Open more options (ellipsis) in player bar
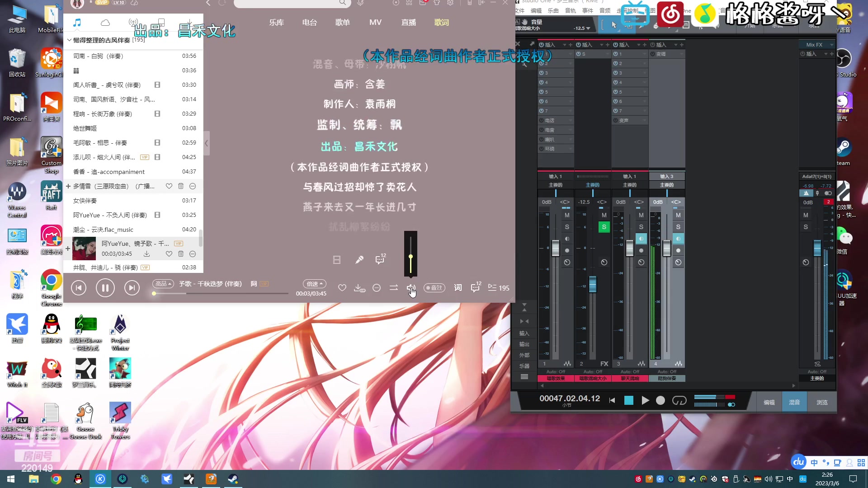Viewport: 868px width, 488px height. (x=377, y=288)
